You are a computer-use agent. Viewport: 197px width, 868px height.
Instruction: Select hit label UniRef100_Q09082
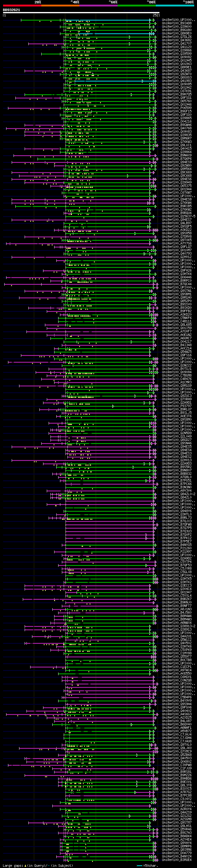(x=177, y=57)
